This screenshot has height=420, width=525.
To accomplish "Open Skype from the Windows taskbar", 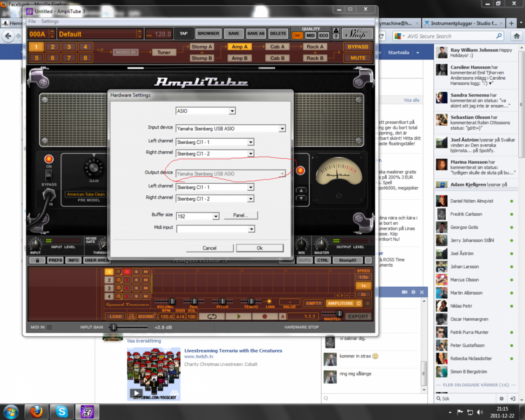I will (62, 411).
